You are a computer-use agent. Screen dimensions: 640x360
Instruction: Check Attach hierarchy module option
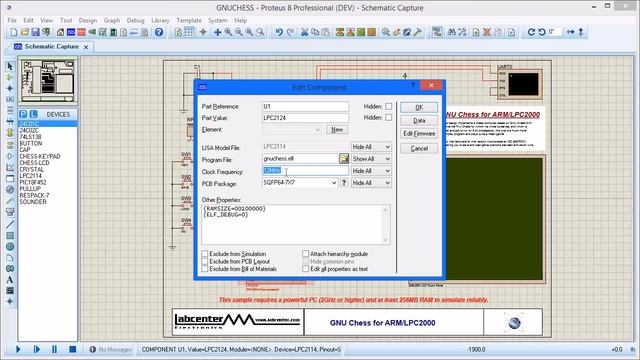305,254
